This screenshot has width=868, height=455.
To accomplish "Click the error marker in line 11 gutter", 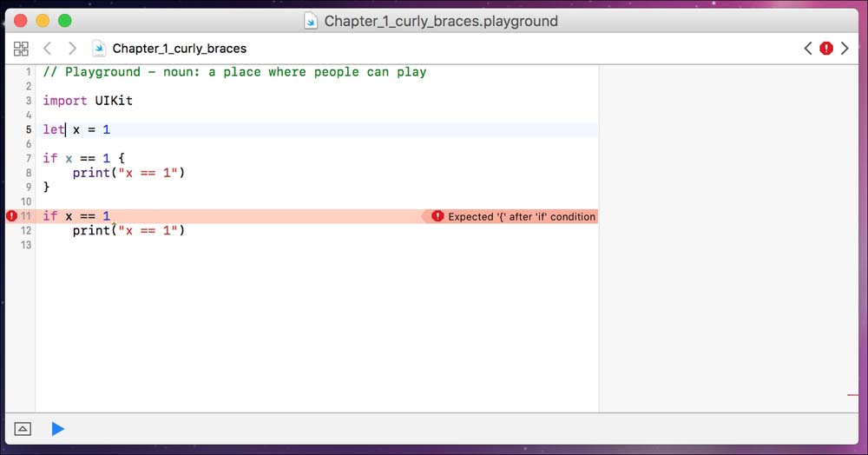I will [11, 216].
